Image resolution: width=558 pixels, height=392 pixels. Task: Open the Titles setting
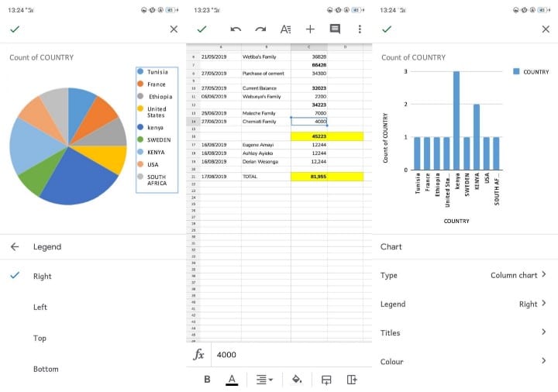click(465, 332)
